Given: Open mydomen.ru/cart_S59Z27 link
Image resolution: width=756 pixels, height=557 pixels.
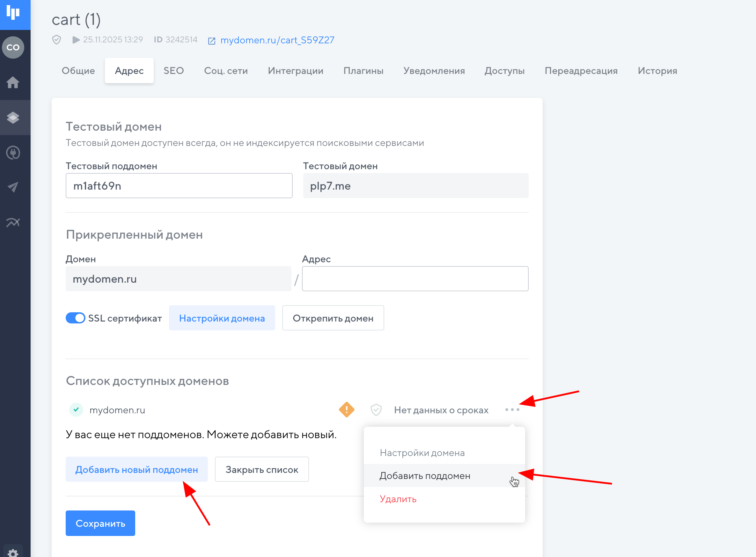Looking at the screenshot, I should pyautogui.click(x=277, y=40).
